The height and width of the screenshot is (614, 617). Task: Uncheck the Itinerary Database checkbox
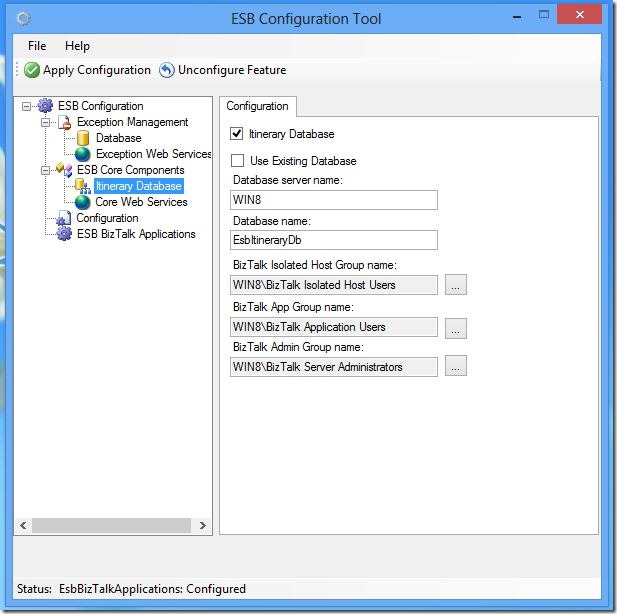coord(236,134)
